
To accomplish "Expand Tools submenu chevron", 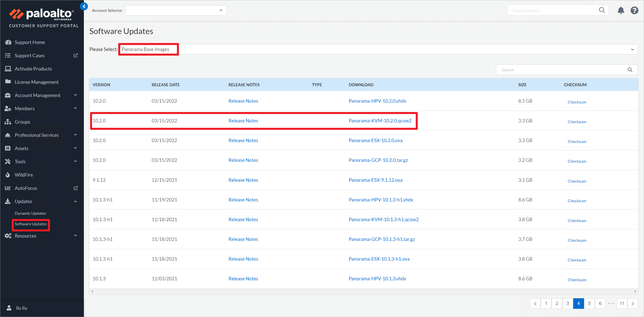I will [x=75, y=161].
